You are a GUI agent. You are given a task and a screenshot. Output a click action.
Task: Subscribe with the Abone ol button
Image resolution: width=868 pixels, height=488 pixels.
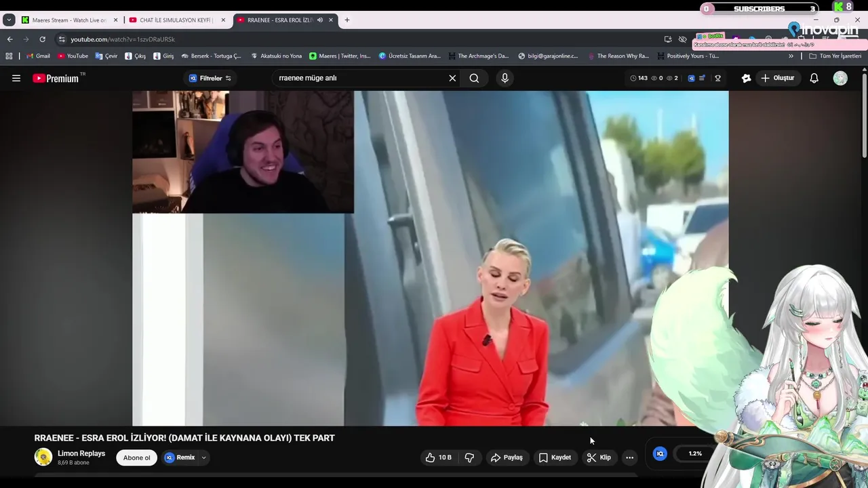[136, 457]
